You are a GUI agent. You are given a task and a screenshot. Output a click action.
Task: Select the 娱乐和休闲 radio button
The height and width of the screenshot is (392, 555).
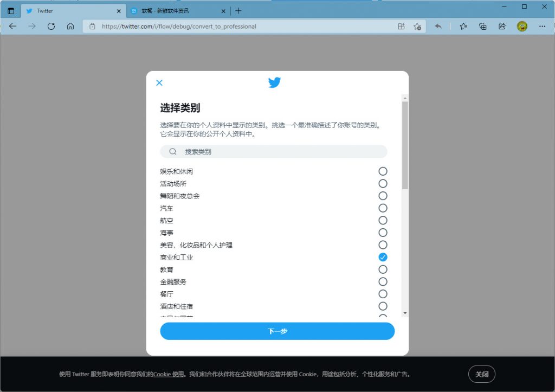(383, 171)
